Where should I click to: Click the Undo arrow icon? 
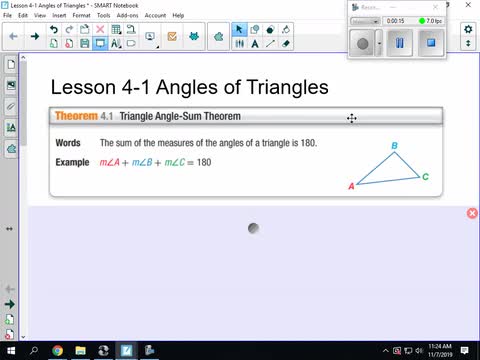pos(54,30)
